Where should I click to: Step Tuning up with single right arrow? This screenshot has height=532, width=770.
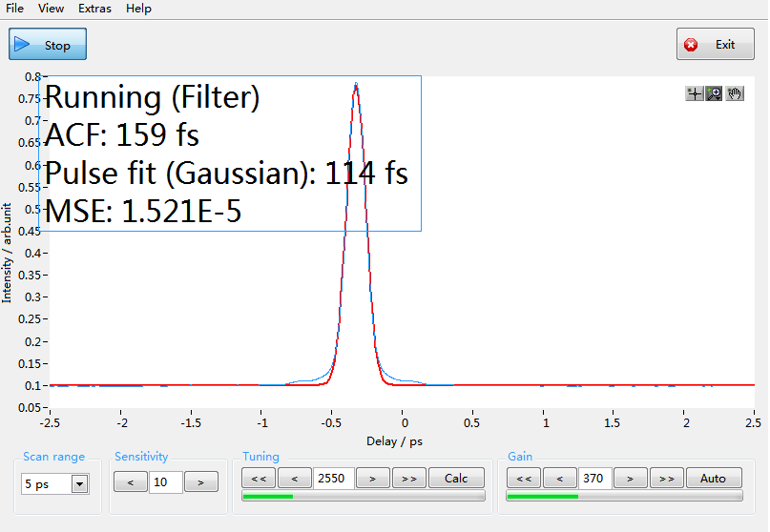(x=372, y=479)
